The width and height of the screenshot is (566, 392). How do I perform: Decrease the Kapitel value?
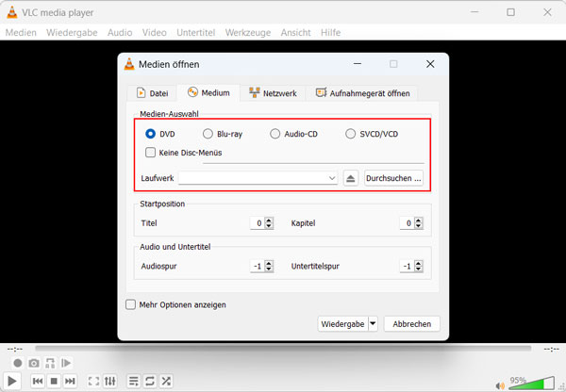tap(418, 226)
